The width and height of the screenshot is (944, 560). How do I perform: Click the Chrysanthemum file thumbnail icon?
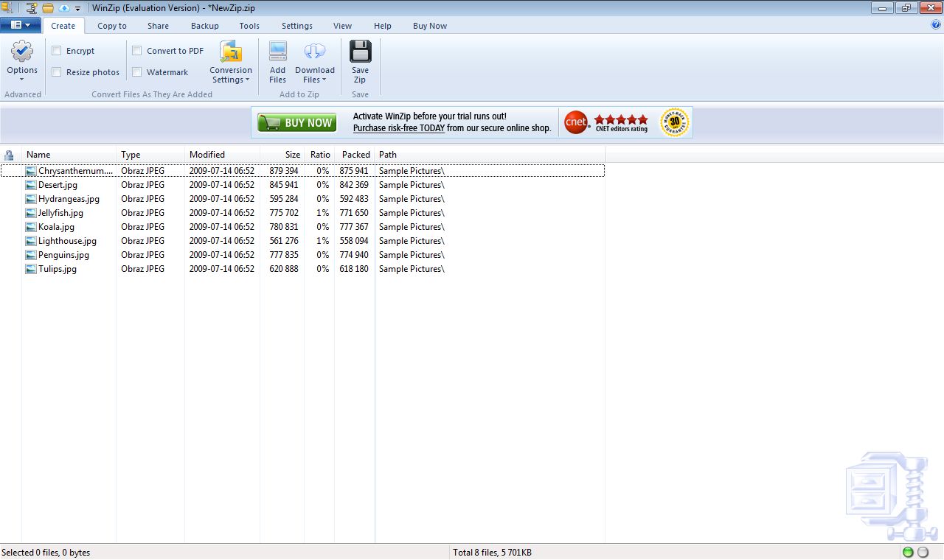(x=31, y=171)
